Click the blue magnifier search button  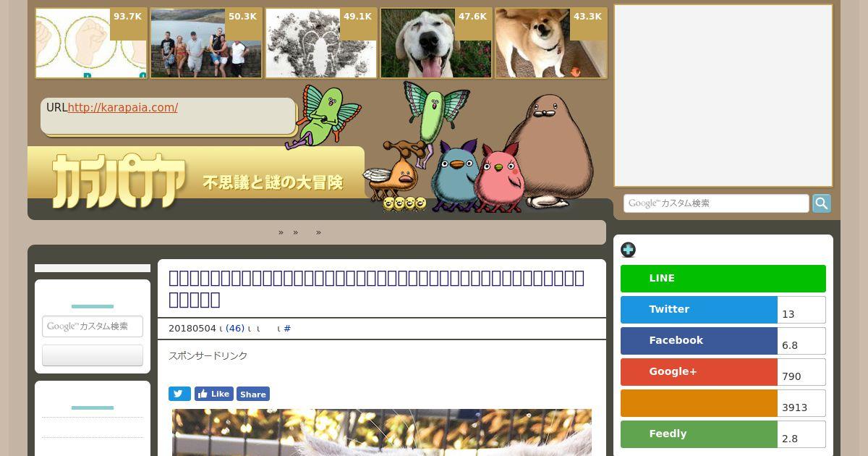pyautogui.click(x=822, y=203)
